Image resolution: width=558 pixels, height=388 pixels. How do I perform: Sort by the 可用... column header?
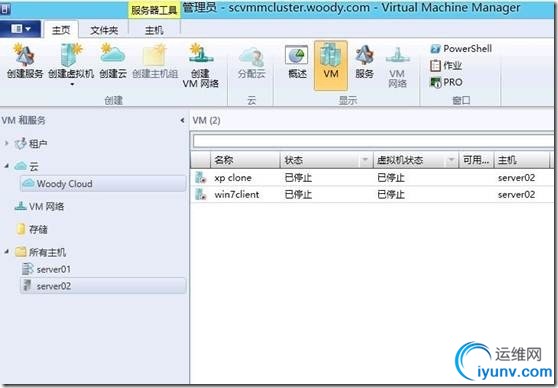point(476,160)
